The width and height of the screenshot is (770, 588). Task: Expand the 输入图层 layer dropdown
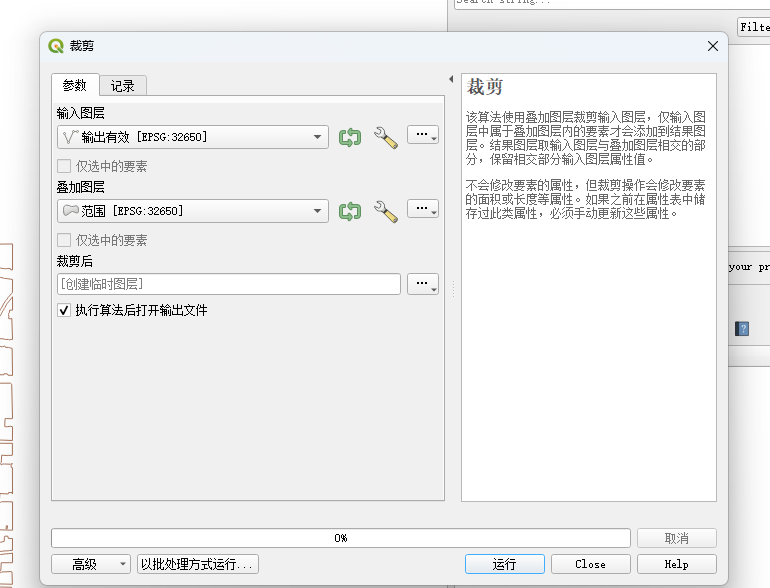point(317,137)
